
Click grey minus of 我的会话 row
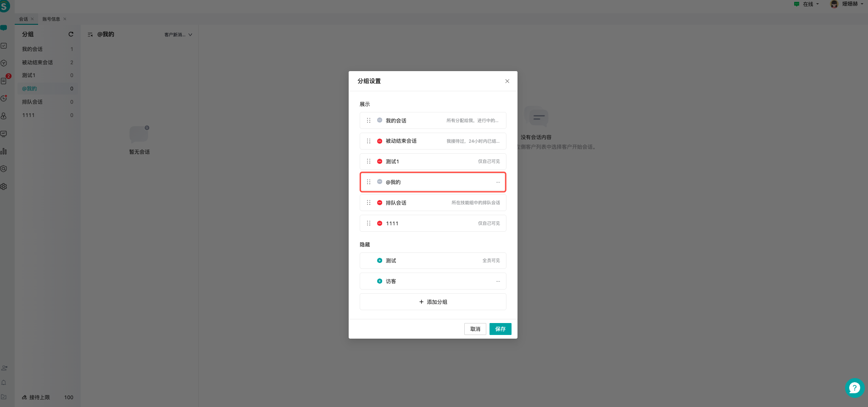(x=379, y=120)
